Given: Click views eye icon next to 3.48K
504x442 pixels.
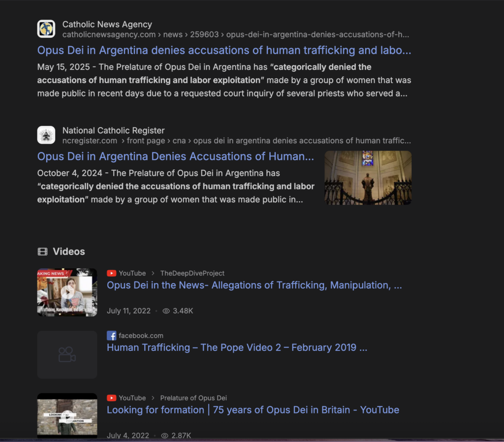Looking at the screenshot, I should click(x=166, y=311).
